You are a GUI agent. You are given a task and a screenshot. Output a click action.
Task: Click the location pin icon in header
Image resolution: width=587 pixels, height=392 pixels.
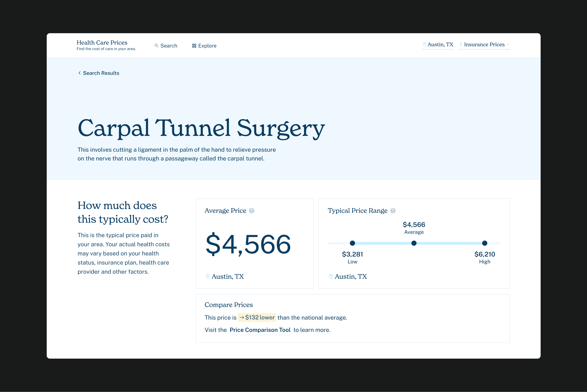coord(424,44)
